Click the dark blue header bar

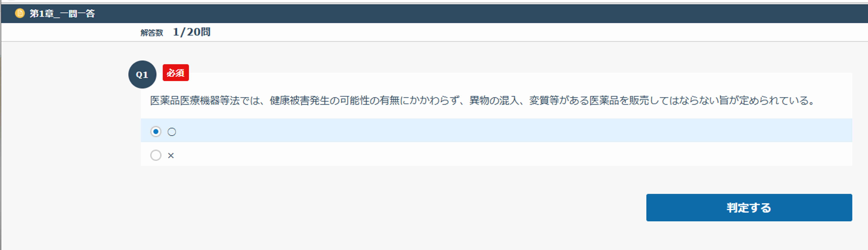coord(434,13)
